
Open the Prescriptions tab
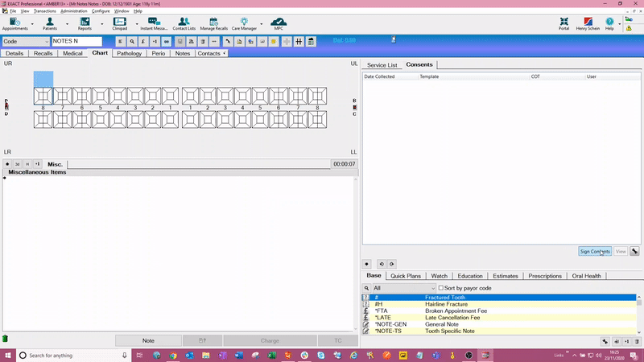[545, 276]
